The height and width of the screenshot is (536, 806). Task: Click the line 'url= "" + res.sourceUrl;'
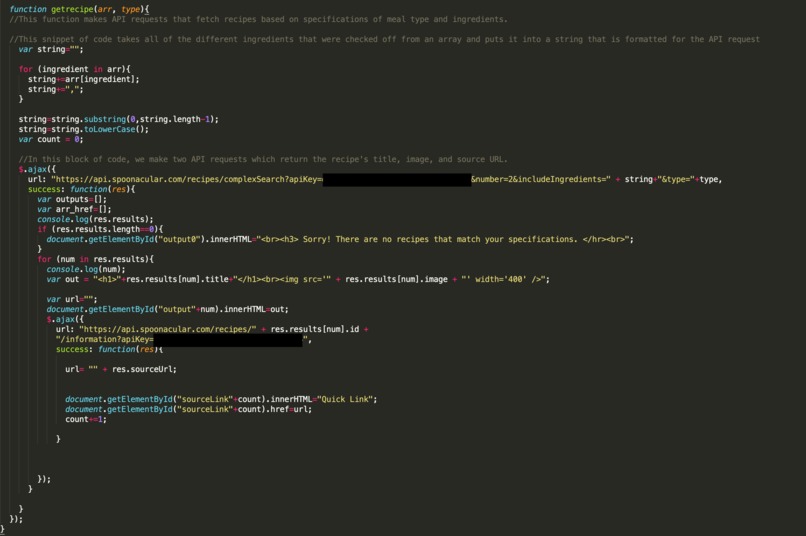(x=121, y=369)
